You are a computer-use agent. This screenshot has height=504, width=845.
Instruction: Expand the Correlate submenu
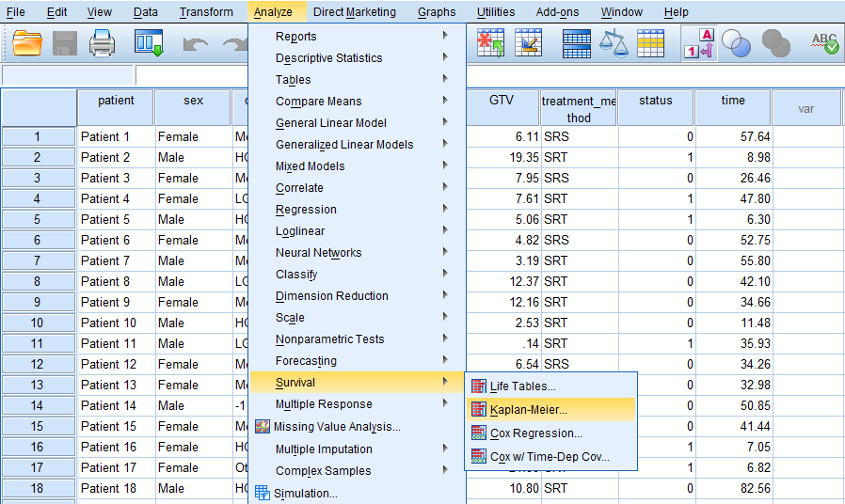(357, 188)
